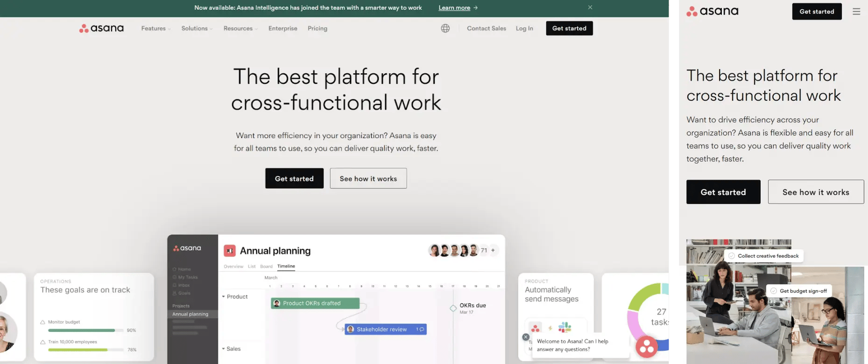Image resolution: width=868 pixels, height=364 pixels.
Task: Close the Welcome to Asana chat popup
Action: [x=526, y=337]
